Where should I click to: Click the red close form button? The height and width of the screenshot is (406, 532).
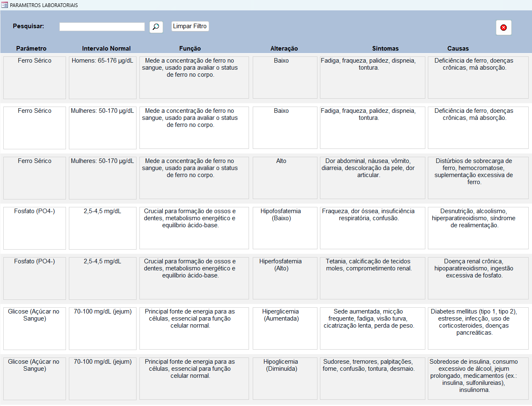503,27
